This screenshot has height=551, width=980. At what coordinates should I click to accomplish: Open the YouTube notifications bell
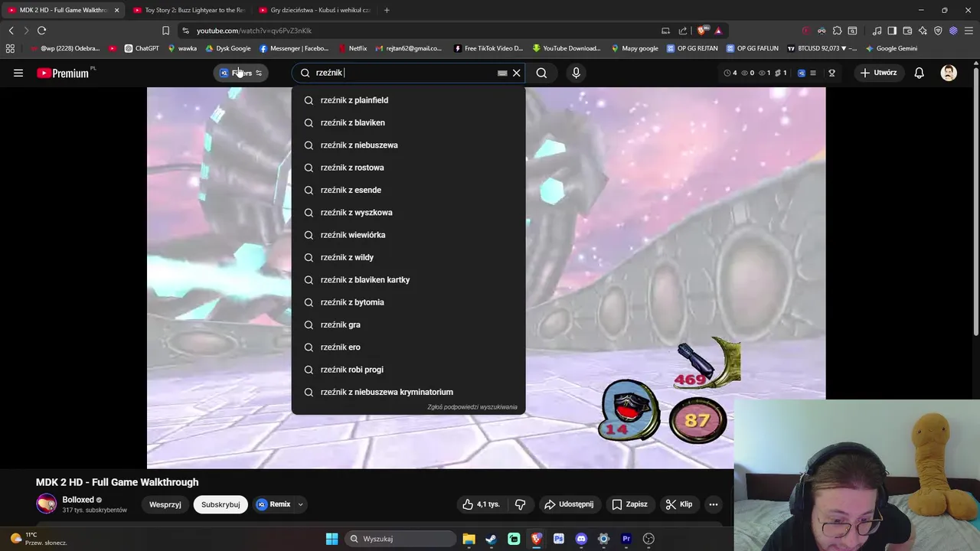click(919, 73)
